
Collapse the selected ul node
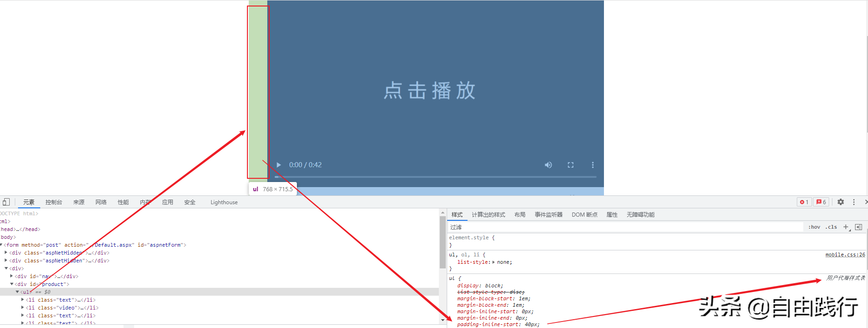click(x=17, y=292)
